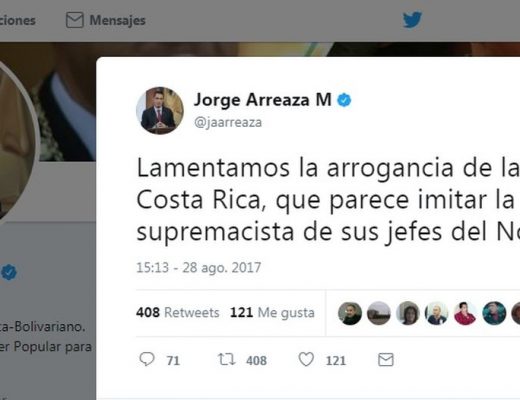Open Jorge Arreaza M profile name link
The height and width of the screenshot is (400, 520).
coord(263,100)
